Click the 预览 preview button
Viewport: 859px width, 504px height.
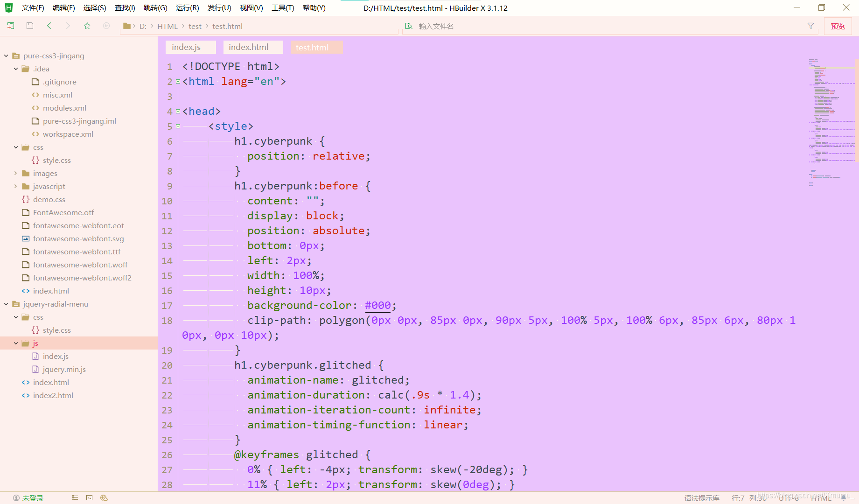(x=838, y=26)
